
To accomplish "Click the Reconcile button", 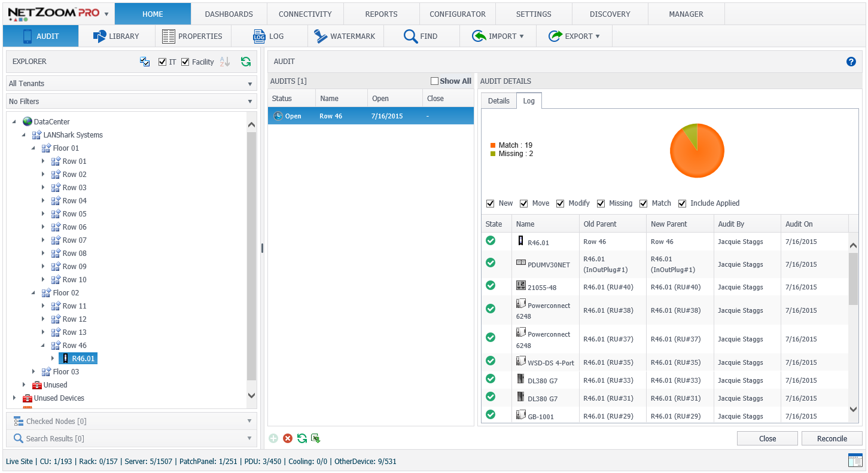I will tap(832, 438).
